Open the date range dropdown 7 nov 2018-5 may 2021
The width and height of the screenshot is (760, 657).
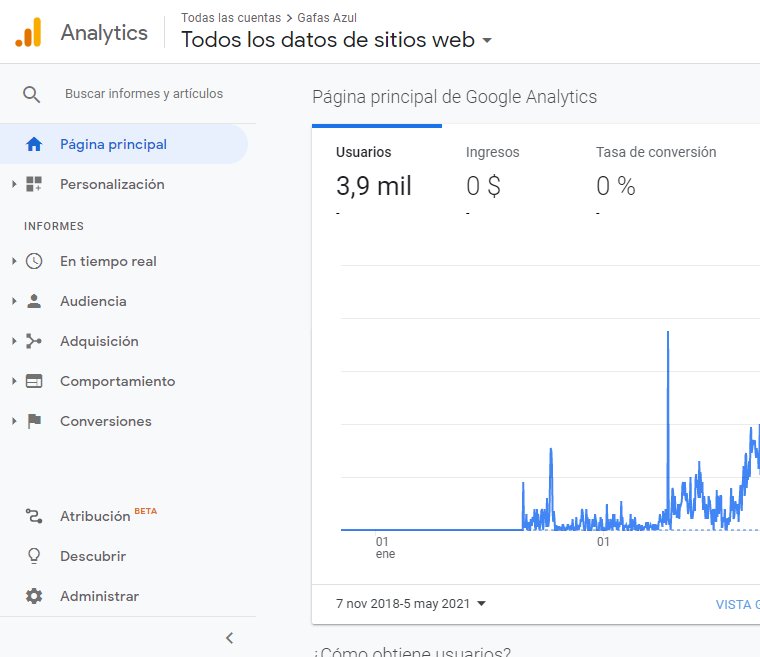point(411,604)
